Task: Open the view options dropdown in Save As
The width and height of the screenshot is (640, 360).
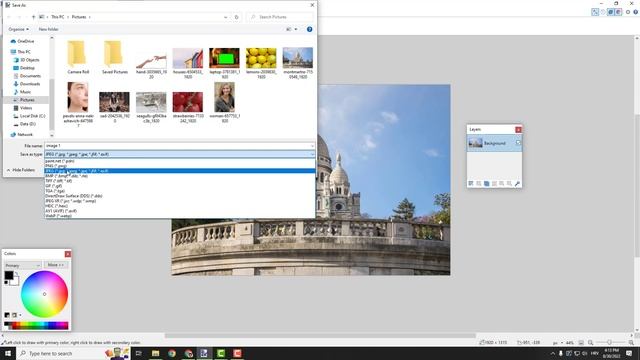Action: pyautogui.click(x=296, y=29)
